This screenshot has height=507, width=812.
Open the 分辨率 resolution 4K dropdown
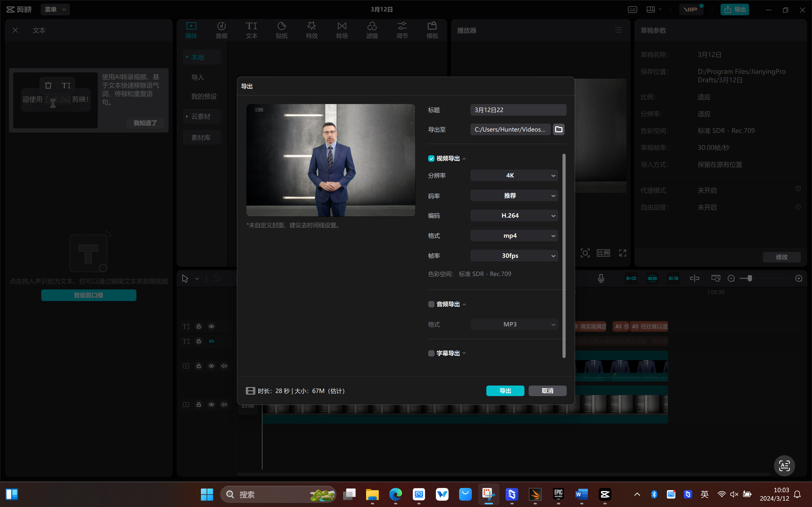[x=514, y=175]
